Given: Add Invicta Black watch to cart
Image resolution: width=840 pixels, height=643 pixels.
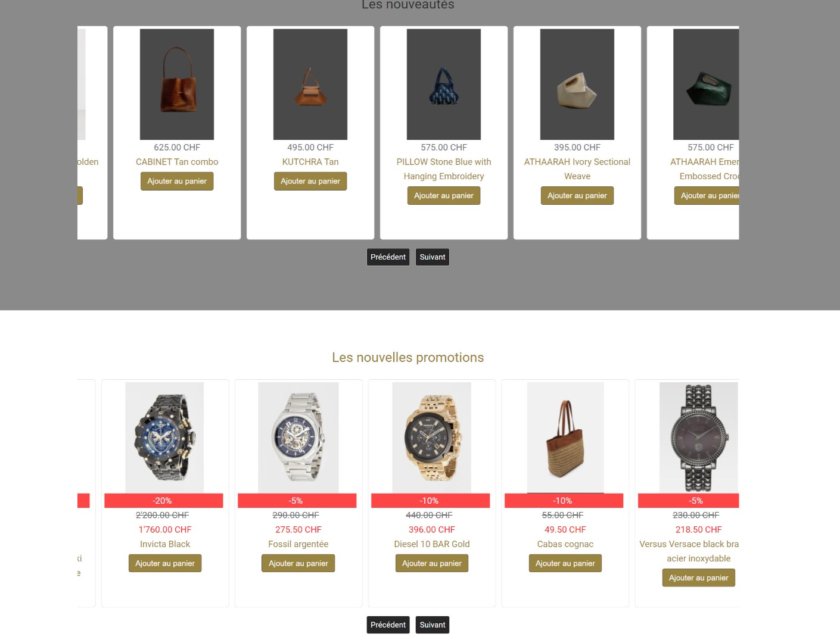Looking at the screenshot, I should click(165, 563).
